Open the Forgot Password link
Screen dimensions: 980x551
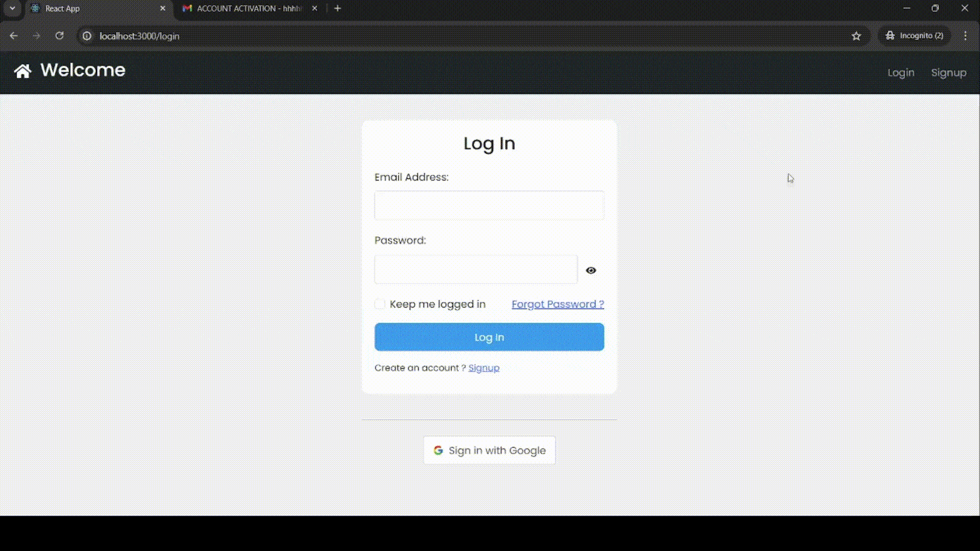[x=557, y=305]
